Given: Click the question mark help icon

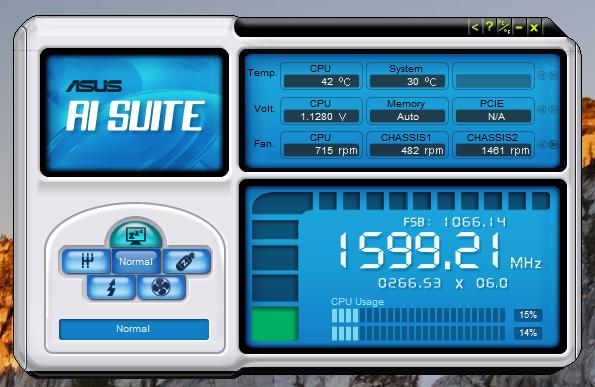Looking at the screenshot, I should [x=490, y=27].
